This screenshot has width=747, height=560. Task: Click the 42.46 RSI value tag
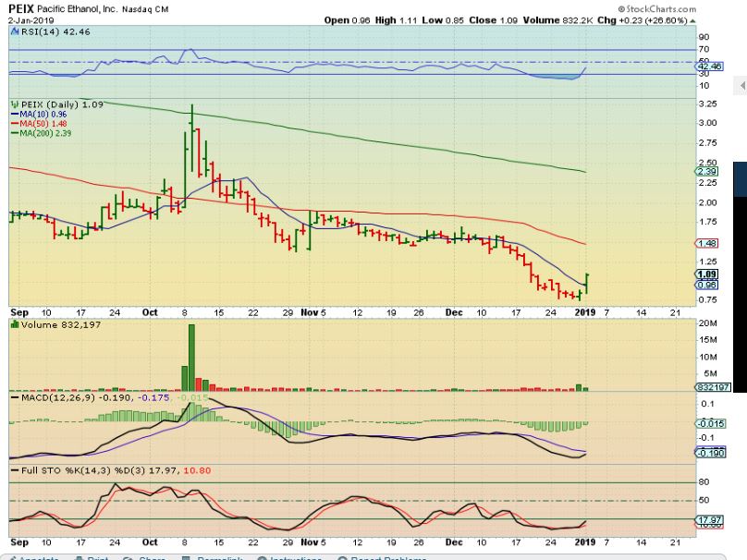tap(710, 67)
